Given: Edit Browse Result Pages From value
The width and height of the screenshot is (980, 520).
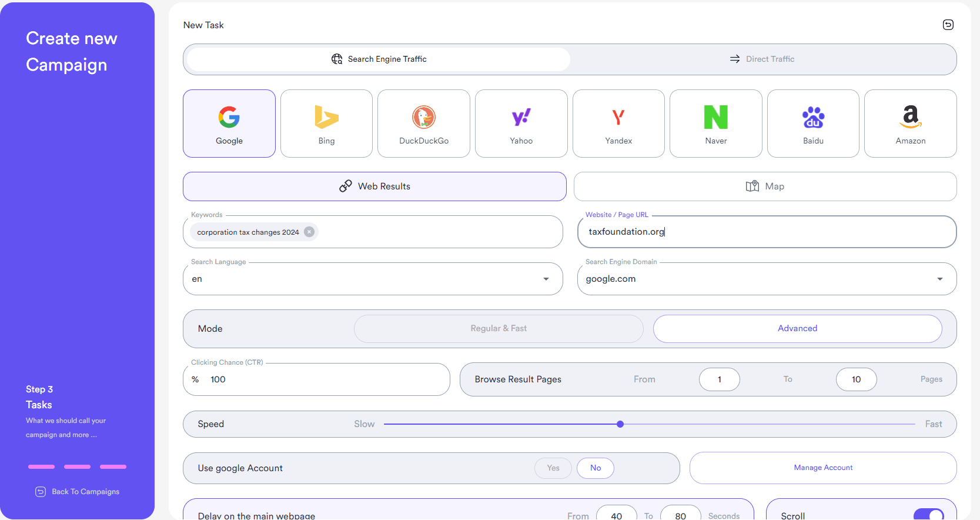Looking at the screenshot, I should pyautogui.click(x=720, y=379).
